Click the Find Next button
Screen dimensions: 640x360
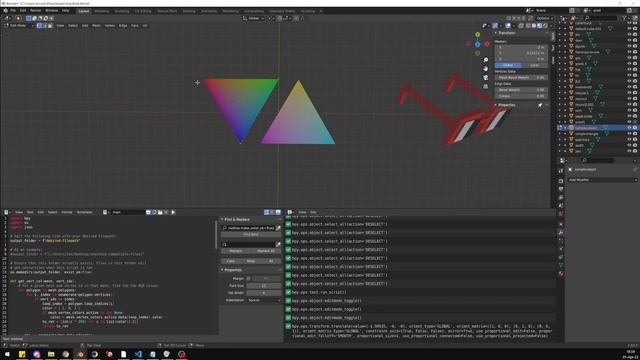(251, 235)
